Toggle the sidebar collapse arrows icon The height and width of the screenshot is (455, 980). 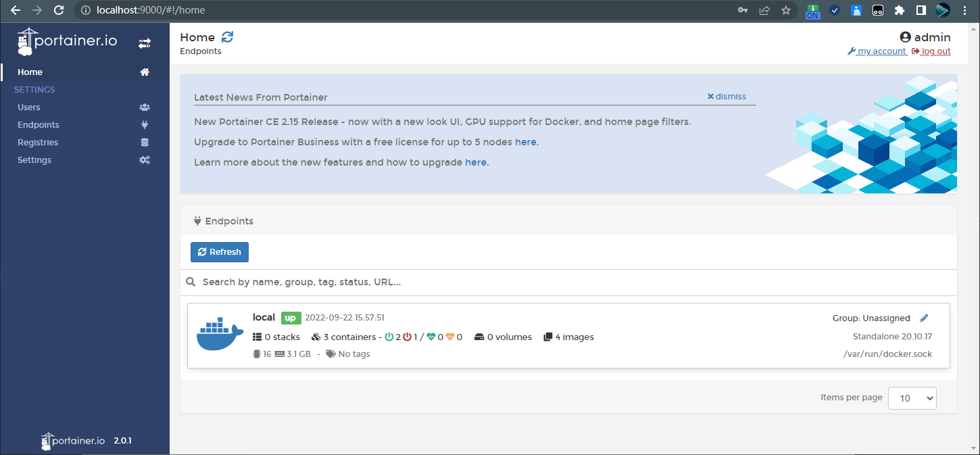145,43
